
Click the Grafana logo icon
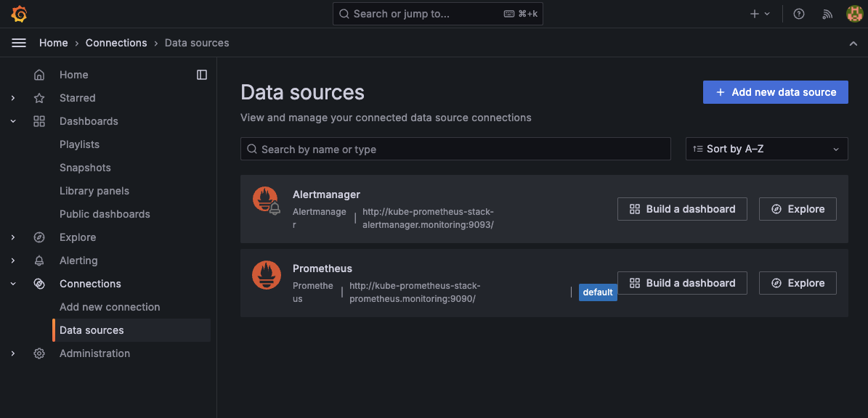click(20, 14)
